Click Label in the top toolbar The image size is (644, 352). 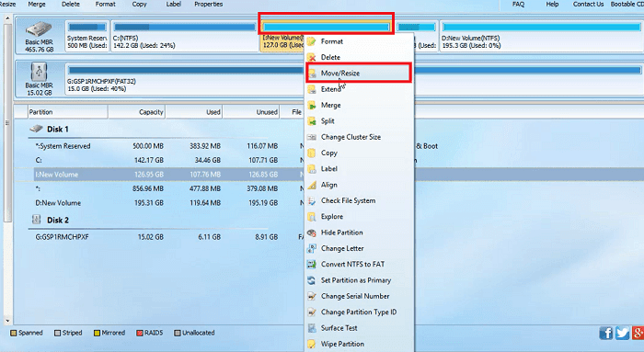(173, 4)
